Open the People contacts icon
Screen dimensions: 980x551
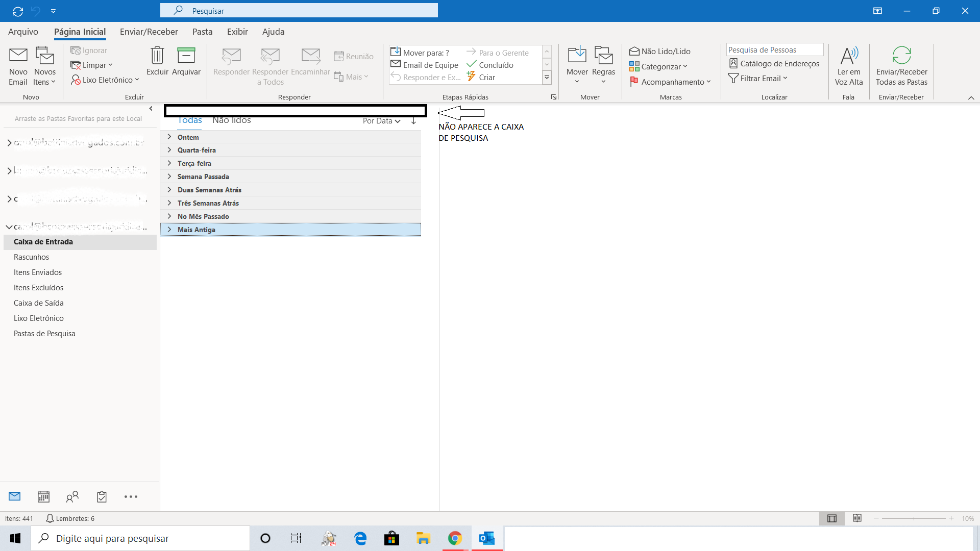coord(72,496)
